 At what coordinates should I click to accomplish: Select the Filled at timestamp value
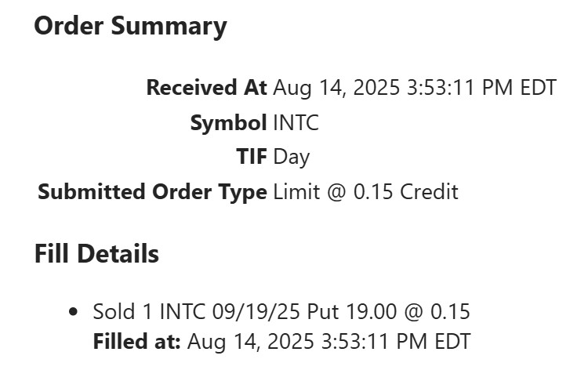pyautogui.click(x=329, y=343)
